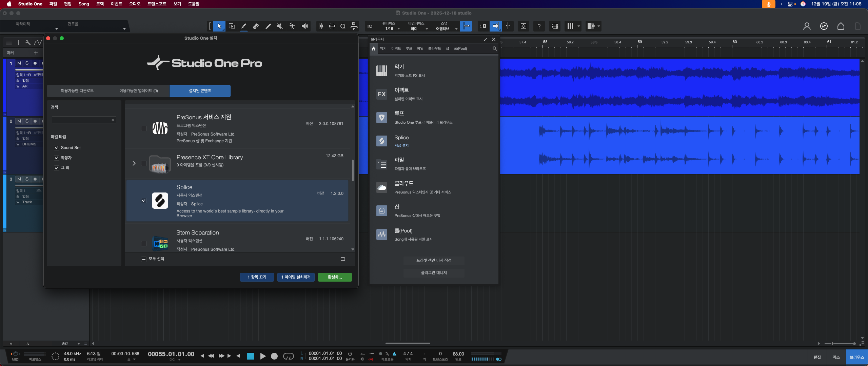868x366 pixels.
Task: Click the browser search magnifier icon
Action: pyautogui.click(x=494, y=48)
